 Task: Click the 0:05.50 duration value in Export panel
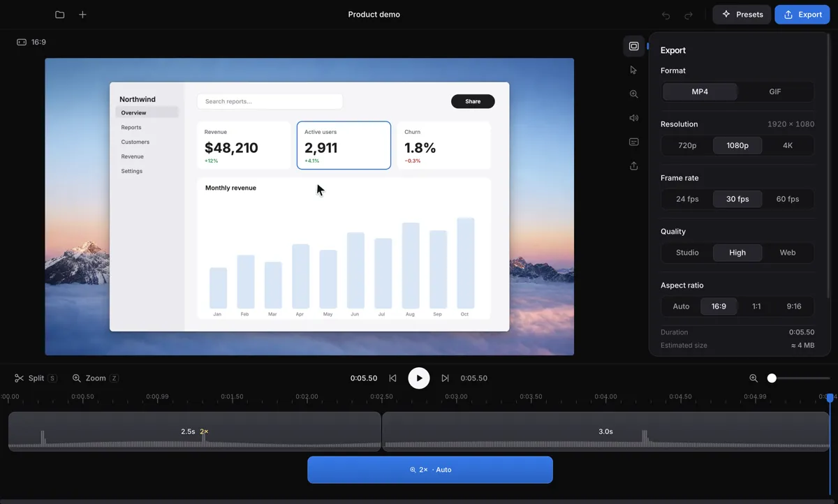point(802,332)
